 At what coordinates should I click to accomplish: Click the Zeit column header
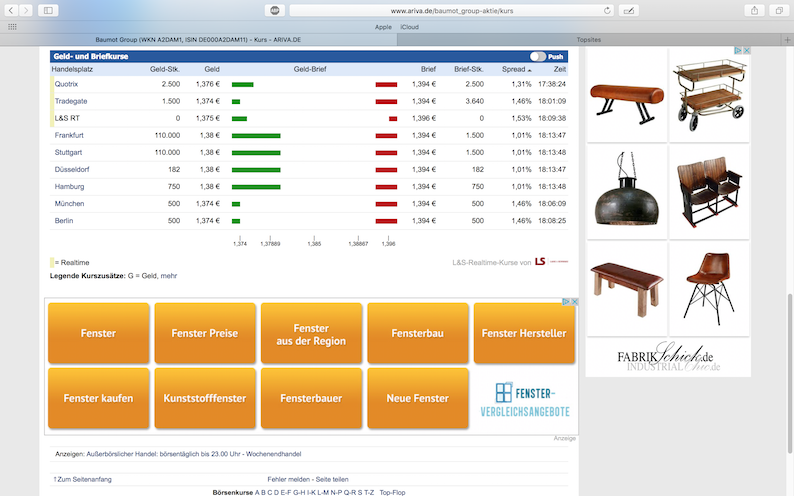coord(560,69)
